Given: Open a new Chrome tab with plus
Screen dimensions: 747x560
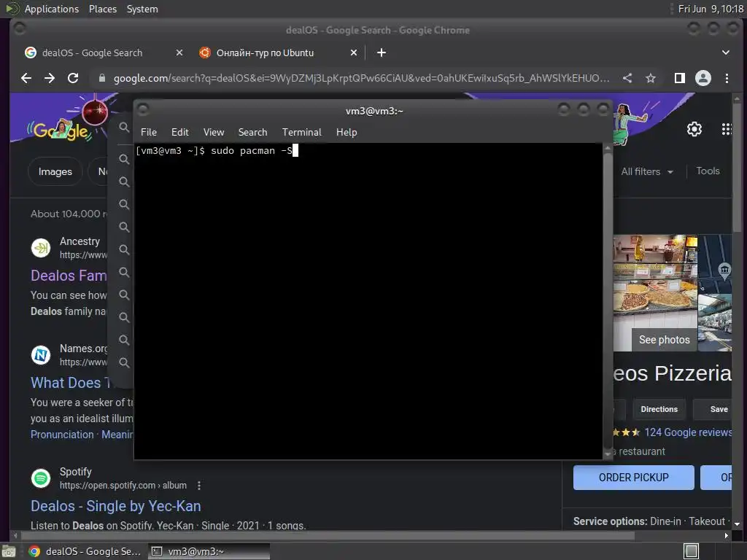Looking at the screenshot, I should [x=382, y=52].
